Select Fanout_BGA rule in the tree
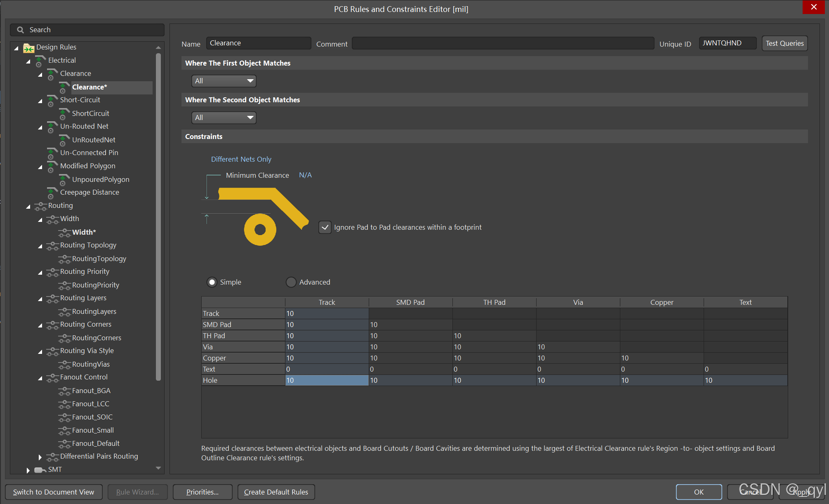 click(x=91, y=391)
